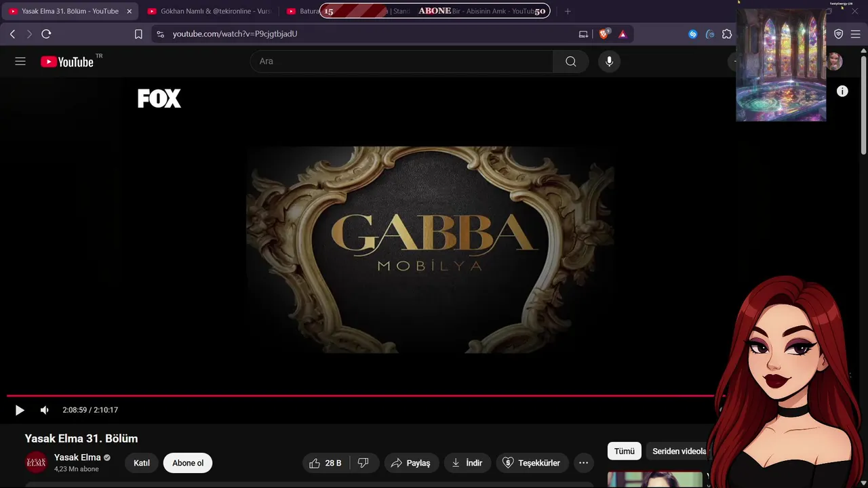
Task: Show video info card icon
Action: point(842,91)
